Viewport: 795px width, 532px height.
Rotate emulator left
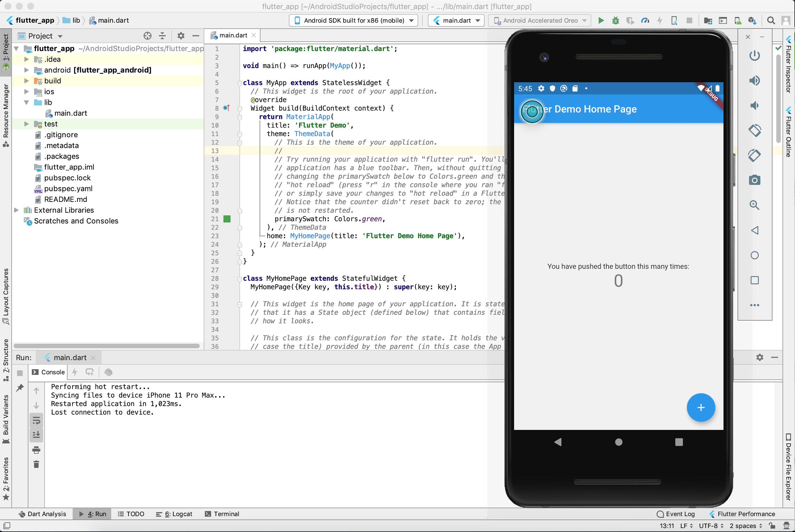coord(754,130)
